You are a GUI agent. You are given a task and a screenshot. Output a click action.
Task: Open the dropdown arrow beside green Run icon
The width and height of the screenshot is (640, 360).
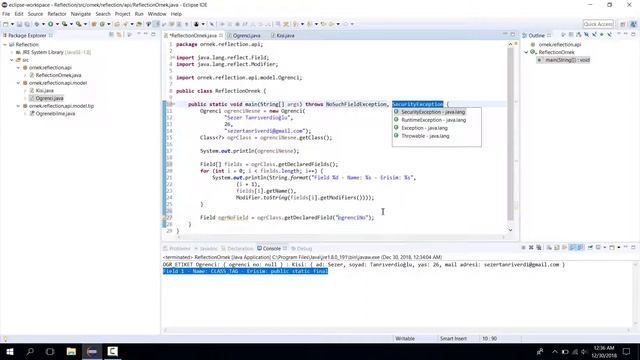click(57, 24)
